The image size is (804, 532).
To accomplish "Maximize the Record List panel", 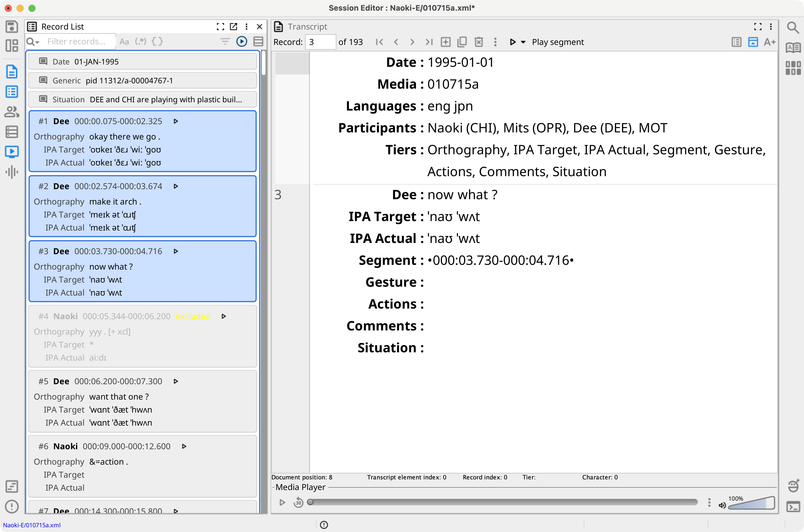I will (x=221, y=27).
